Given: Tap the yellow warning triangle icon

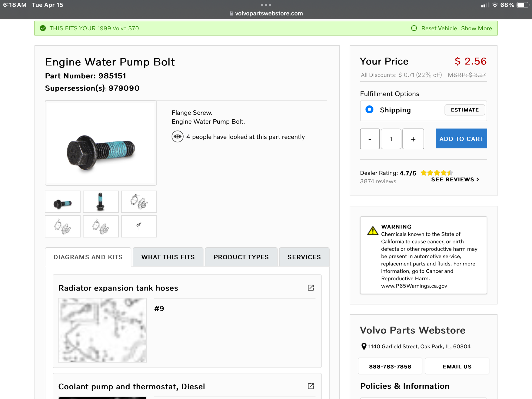Looking at the screenshot, I should point(373,230).
